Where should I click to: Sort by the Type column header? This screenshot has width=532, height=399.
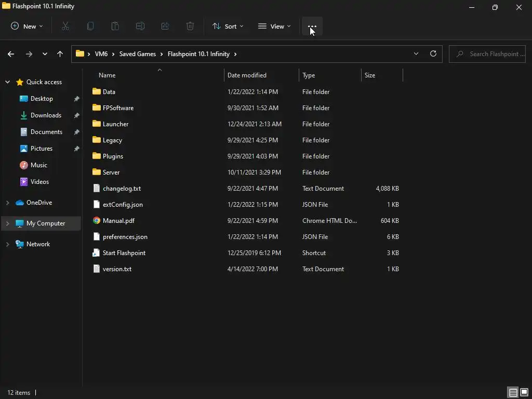(309, 75)
